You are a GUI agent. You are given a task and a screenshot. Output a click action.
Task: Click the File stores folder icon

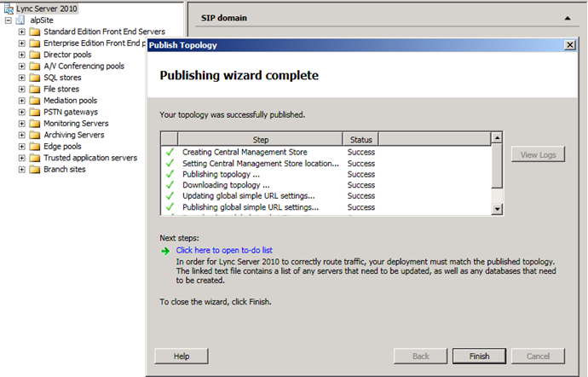35,89
